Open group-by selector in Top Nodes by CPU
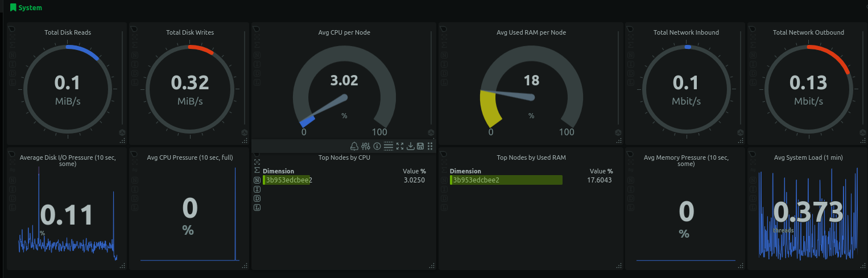This screenshot has height=278, width=868. click(257, 162)
